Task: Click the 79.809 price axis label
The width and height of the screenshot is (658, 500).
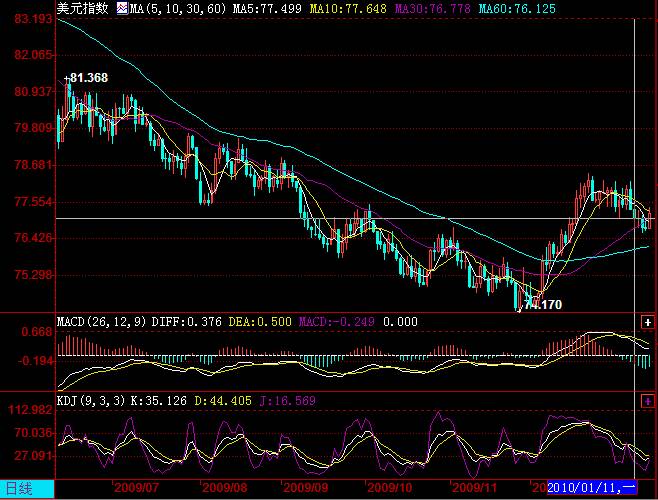Action: point(34,128)
